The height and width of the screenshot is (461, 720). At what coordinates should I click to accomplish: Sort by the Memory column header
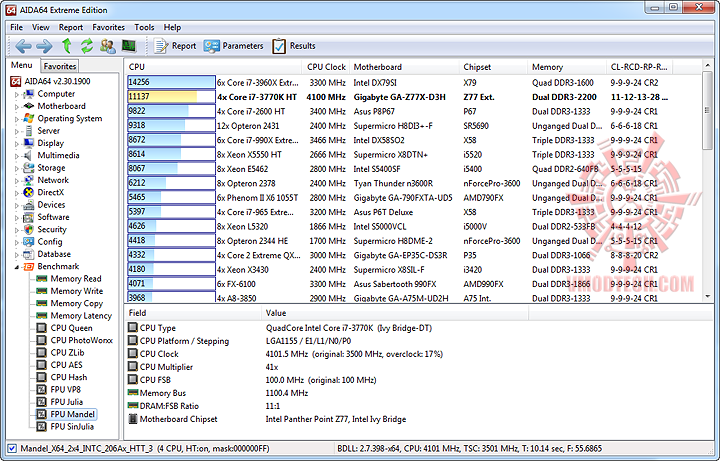(567, 67)
